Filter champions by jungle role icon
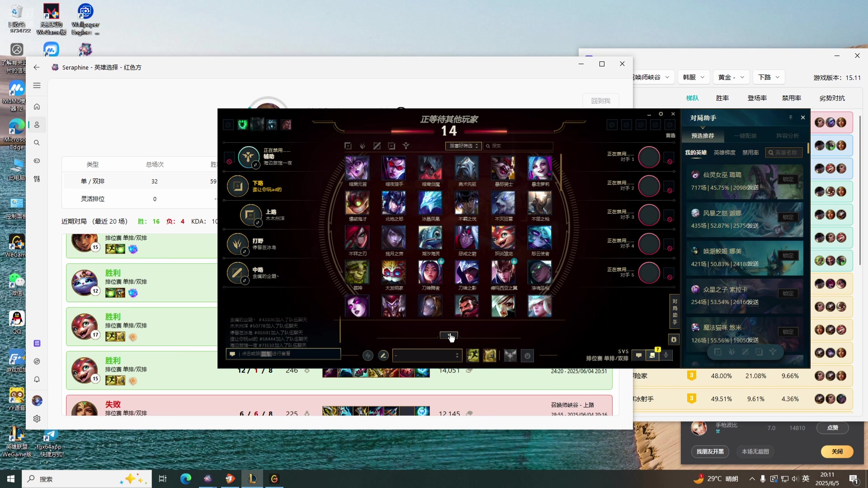868x488 pixels. point(362,146)
